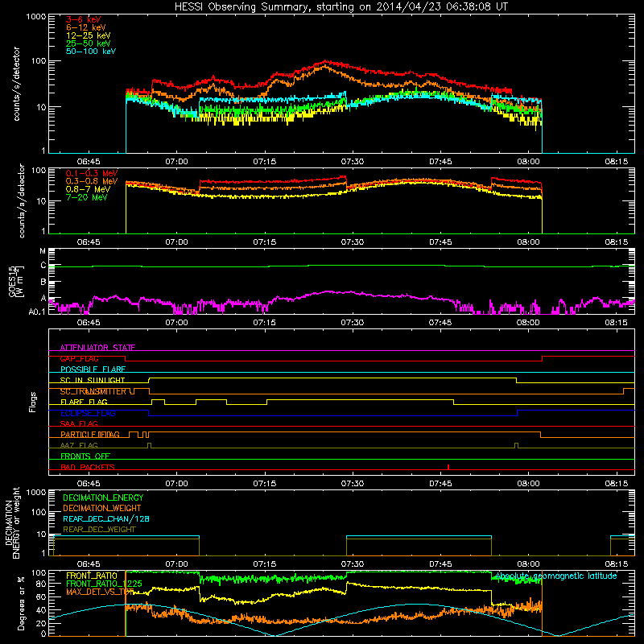Screen dimensions: 644x644
Task: Select the FRONT_RATIO_1225 legend label
Action: [x=104, y=584]
